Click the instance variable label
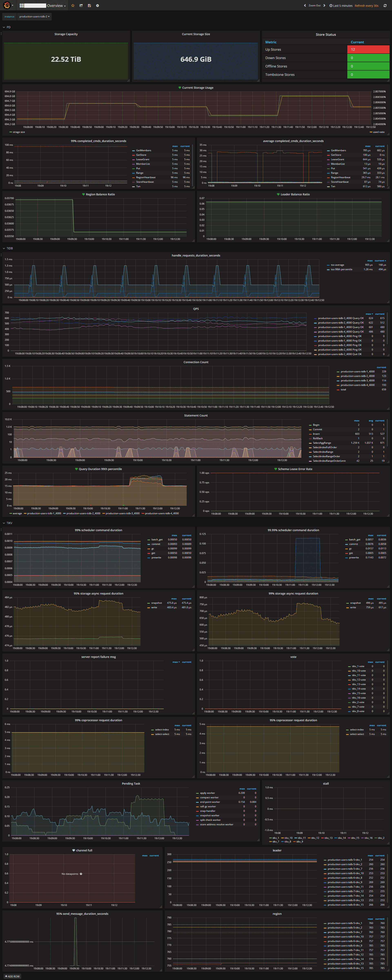 pos(10,17)
